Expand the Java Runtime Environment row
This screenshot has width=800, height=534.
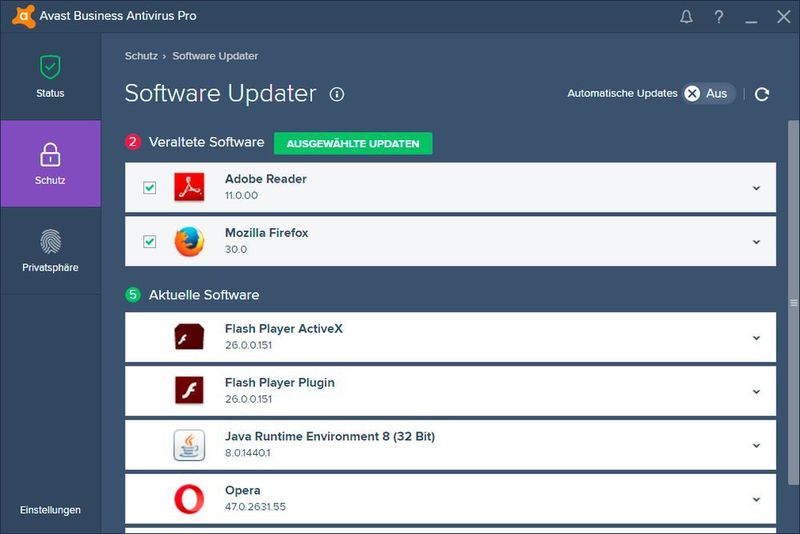click(x=756, y=445)
